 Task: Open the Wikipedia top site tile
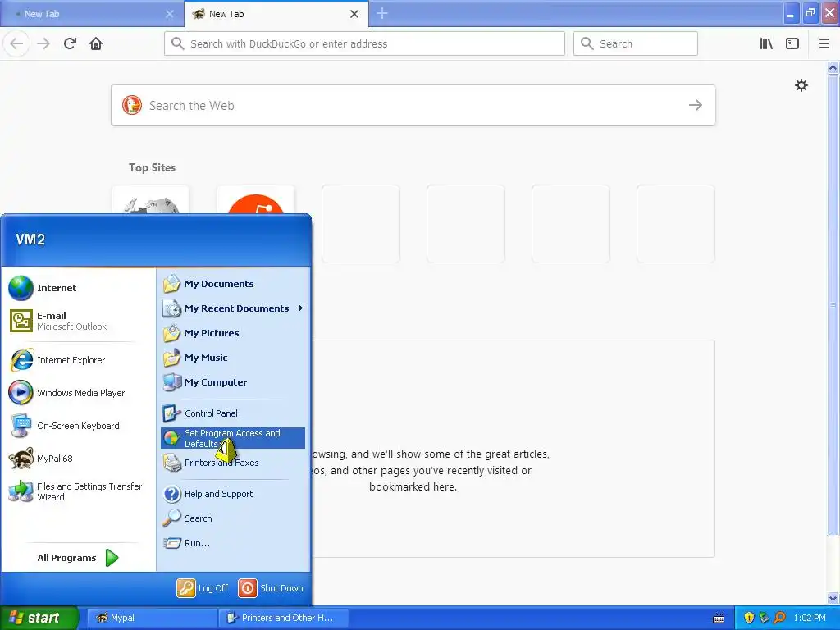[151, 200]
